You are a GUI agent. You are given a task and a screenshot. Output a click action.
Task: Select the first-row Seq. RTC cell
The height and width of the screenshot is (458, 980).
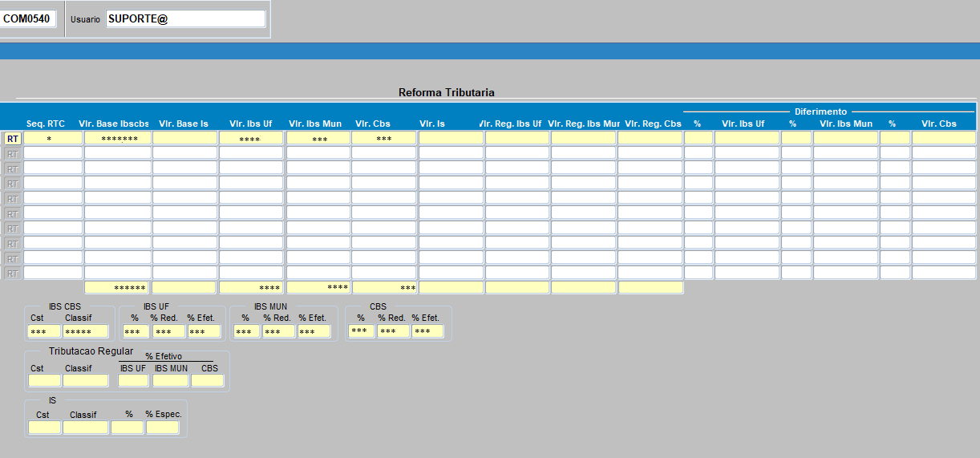tap(53, 139)
